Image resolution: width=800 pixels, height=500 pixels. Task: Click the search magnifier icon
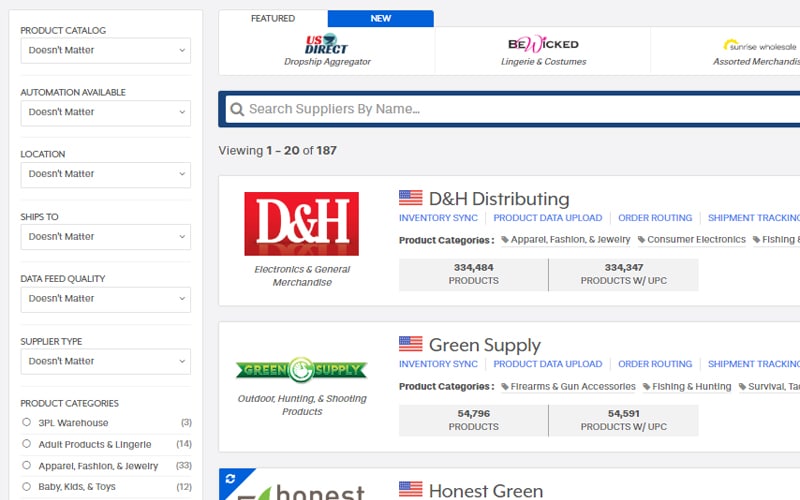[x=236, y=110]
